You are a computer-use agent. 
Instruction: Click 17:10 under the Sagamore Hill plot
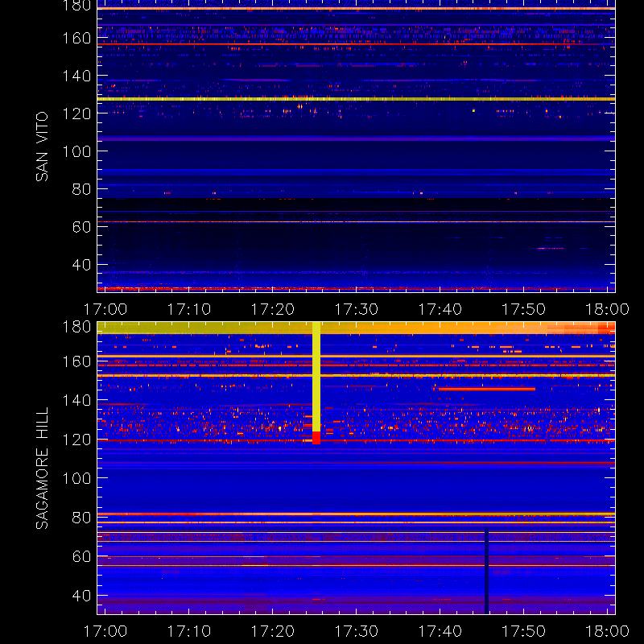pos(189,631)
